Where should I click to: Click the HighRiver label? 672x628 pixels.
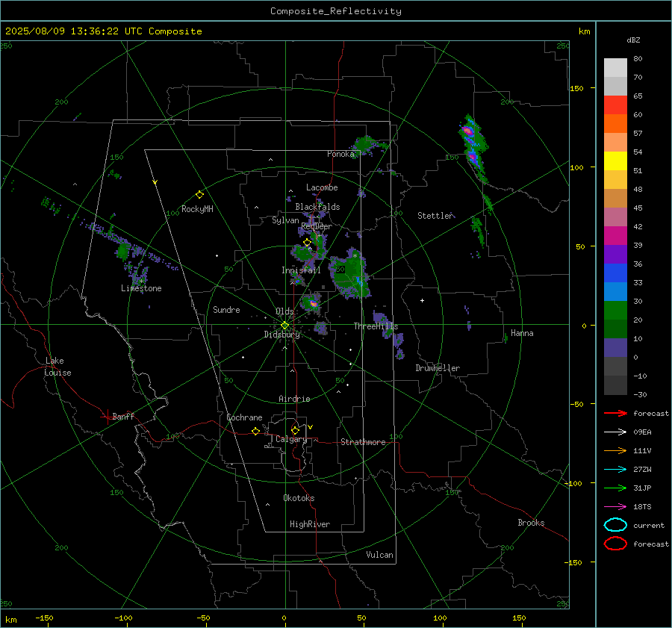pos(310,524)
